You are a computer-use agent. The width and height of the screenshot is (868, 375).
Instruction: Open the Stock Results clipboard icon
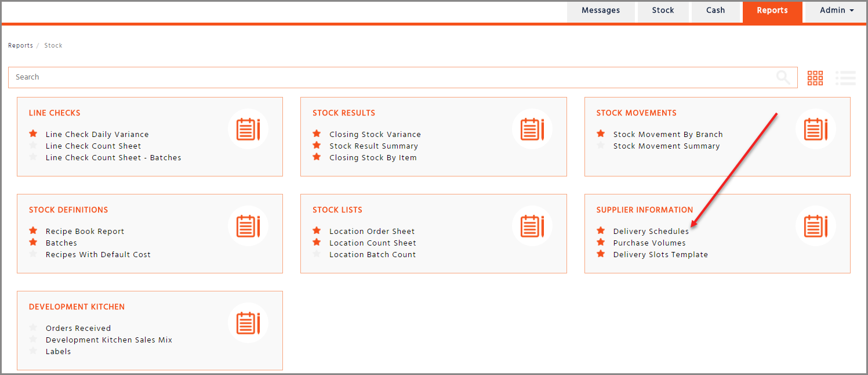pyautogui.click(x=532, y=129)
